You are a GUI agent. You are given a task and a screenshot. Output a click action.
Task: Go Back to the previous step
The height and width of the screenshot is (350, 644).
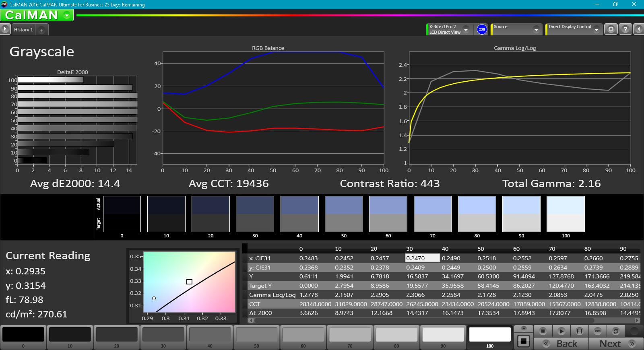pyautogui.click(x=561, y=344)
